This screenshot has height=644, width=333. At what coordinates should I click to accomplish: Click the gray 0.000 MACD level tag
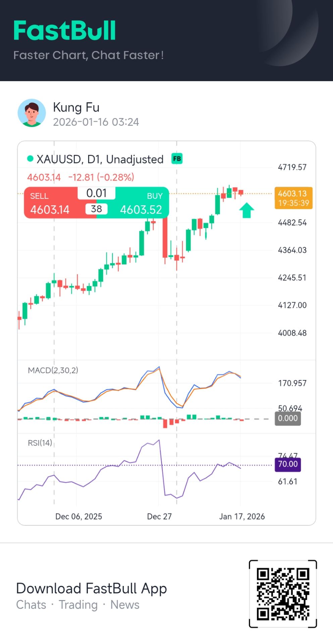287,418
